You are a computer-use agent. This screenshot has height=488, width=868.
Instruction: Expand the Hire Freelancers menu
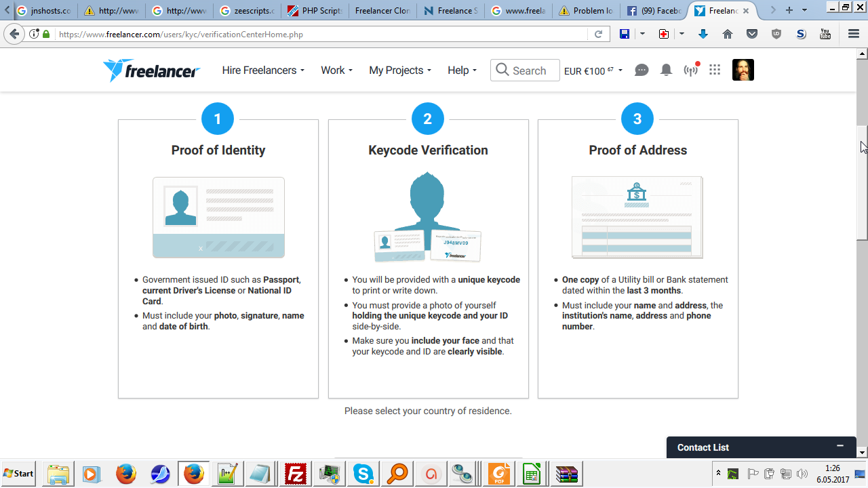point(263,70)
